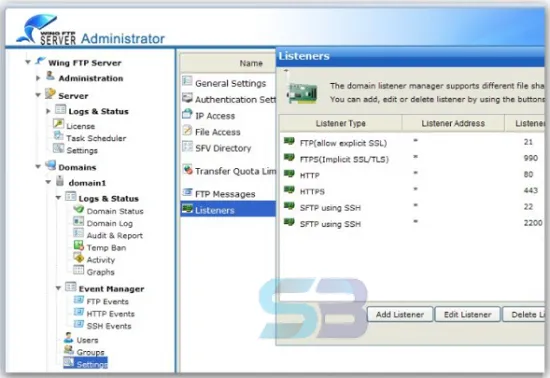Click the Edit Listener button
This screenshot has width=550, height=378.
click(468, 315)
